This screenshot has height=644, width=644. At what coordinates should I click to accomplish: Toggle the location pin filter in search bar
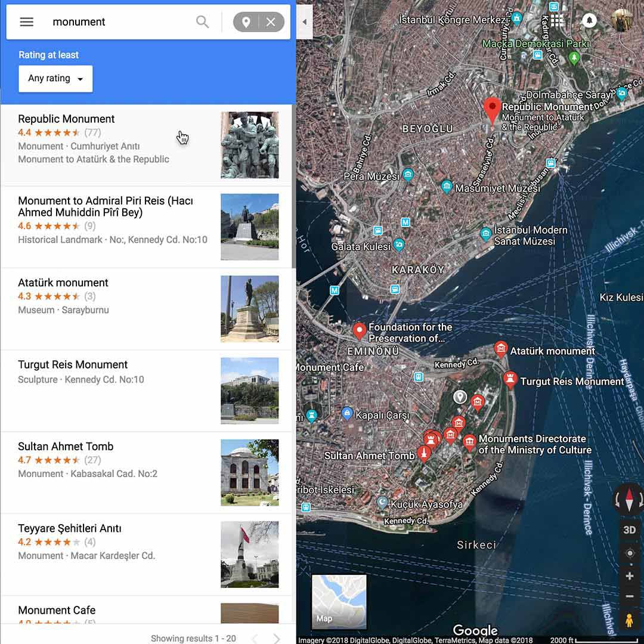[x=246, y=22]
